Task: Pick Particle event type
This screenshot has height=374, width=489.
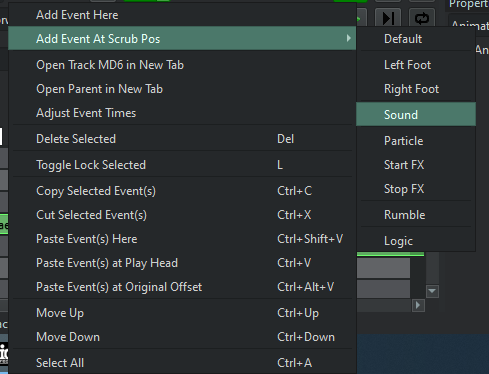Action: pyautogui.click(x=416, y=141)
